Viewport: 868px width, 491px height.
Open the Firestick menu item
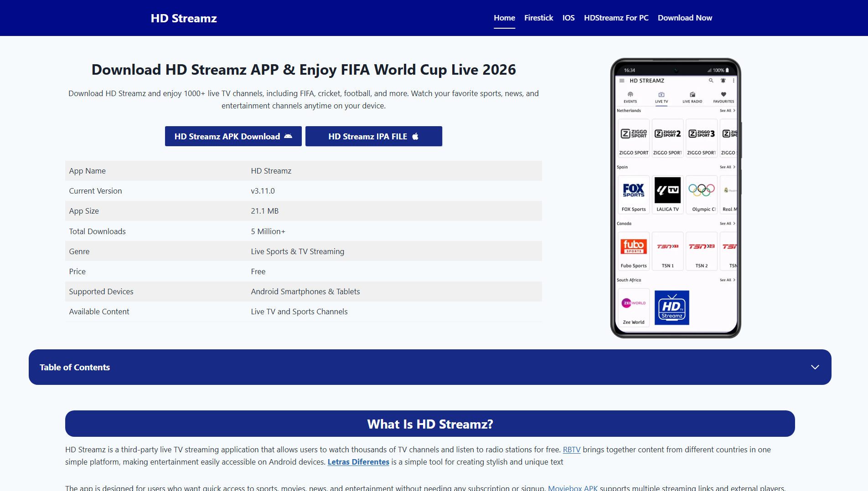(538, 18)
